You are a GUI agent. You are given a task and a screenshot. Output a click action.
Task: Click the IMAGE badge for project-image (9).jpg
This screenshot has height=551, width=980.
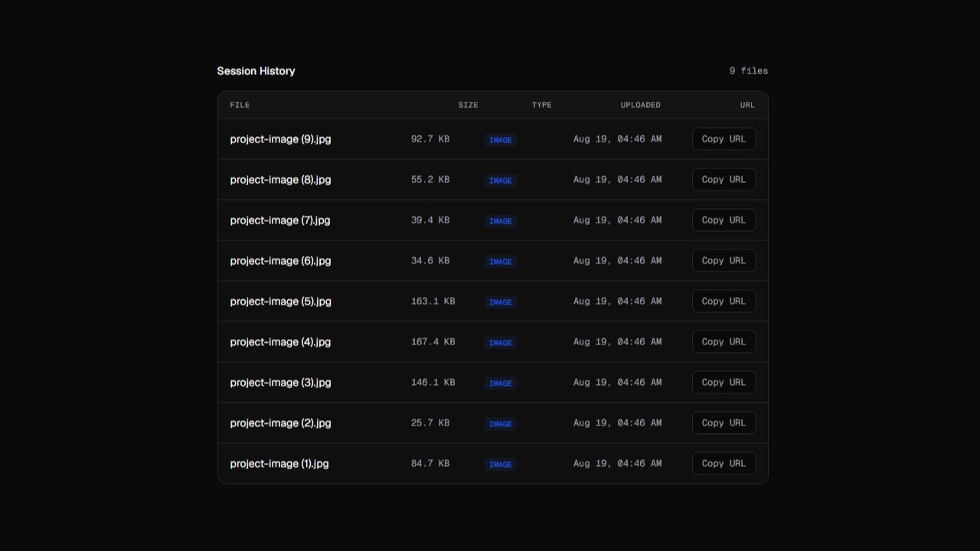click(x=501, y=140)
